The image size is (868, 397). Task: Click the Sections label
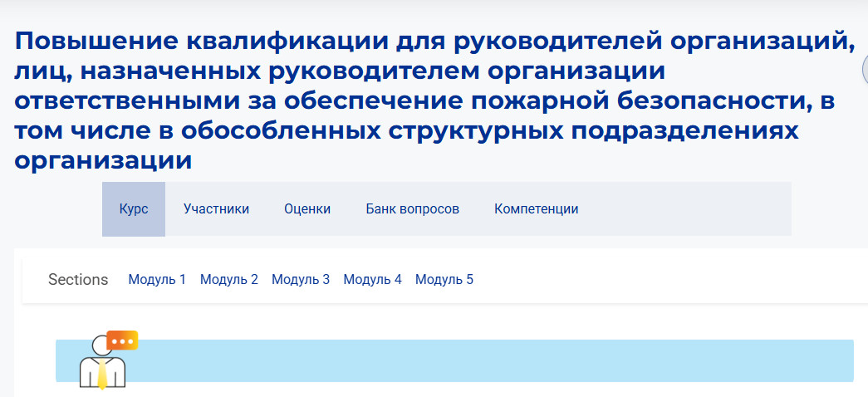pyautogui.click(x=78, y=280)
